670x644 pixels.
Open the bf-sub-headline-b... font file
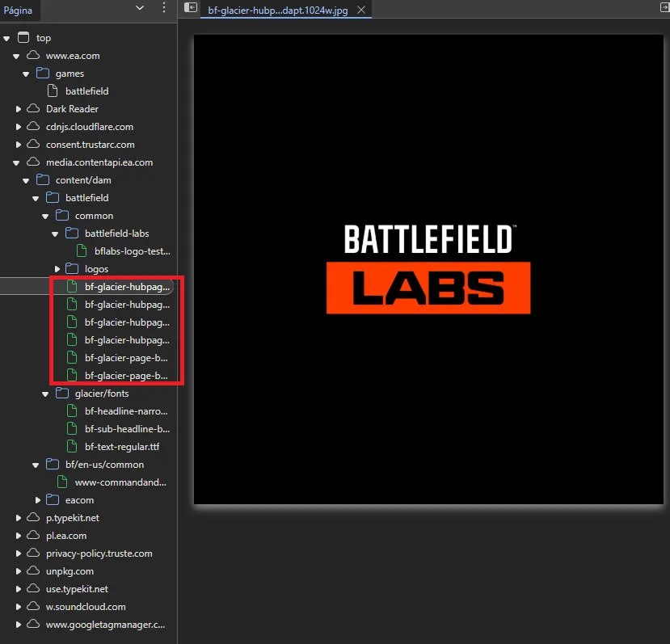tap(128, 429)
